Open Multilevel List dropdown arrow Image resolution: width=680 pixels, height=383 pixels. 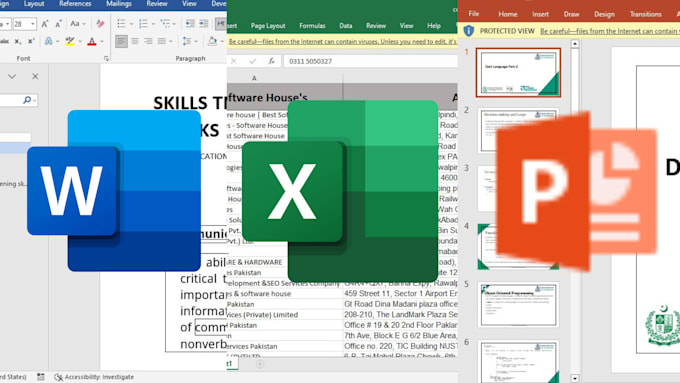(x=174, y=24)
